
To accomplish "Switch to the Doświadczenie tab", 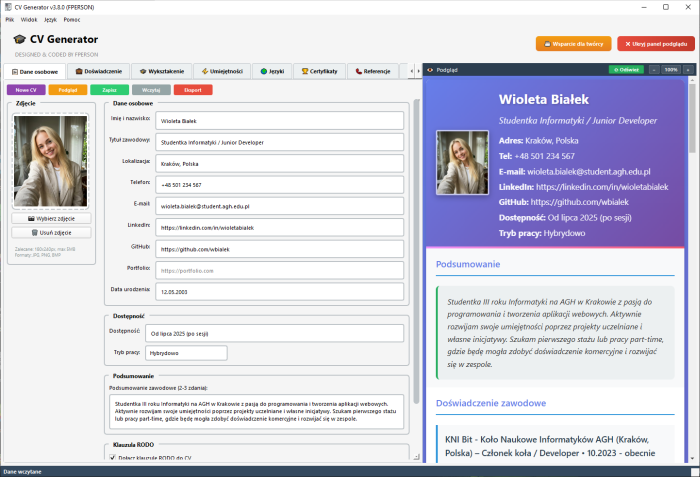I will tap(99, 71).
